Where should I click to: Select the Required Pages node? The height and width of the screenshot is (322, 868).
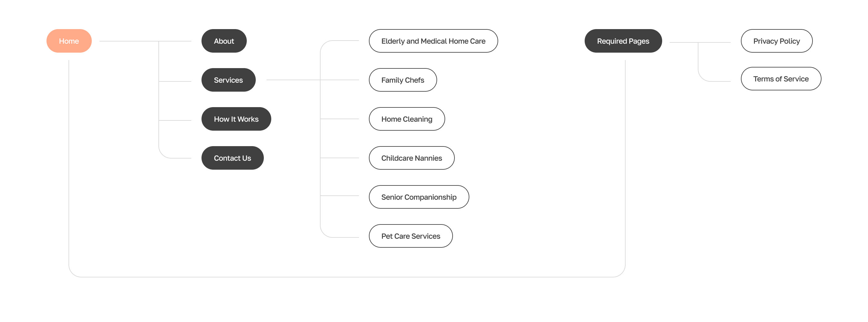[623, 41]
